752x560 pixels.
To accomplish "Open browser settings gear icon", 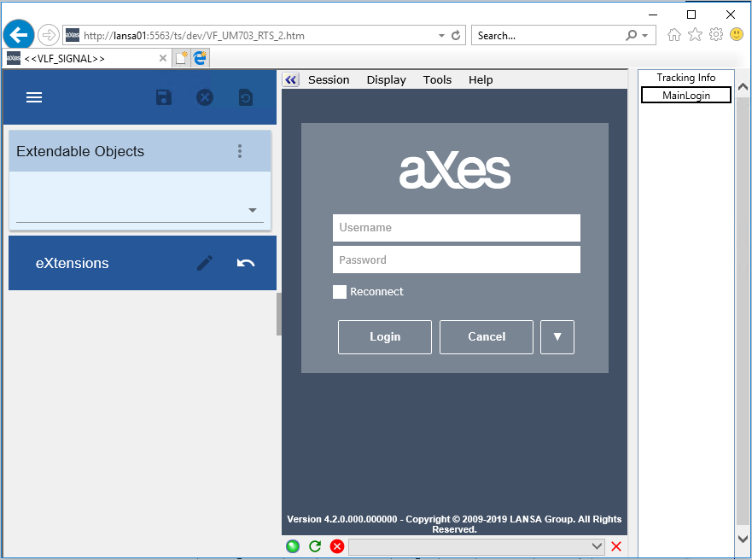I will [716, 34].
